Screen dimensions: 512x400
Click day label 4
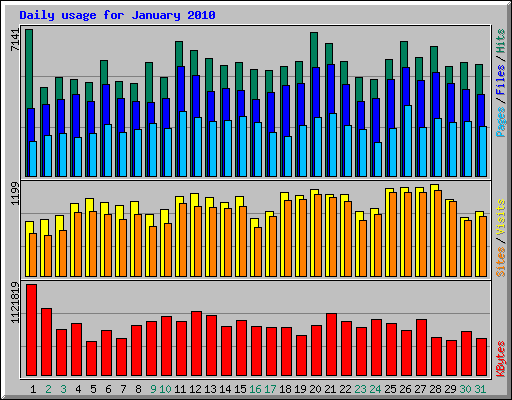(78, 389)
